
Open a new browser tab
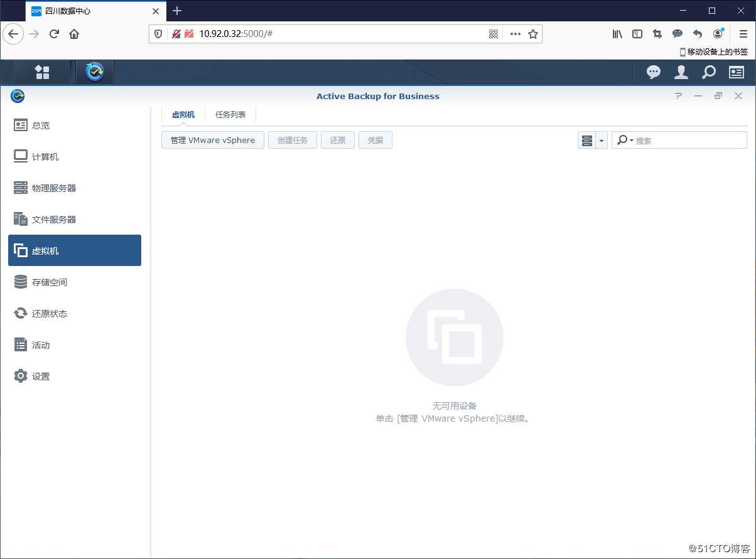(x=177, y=11)
